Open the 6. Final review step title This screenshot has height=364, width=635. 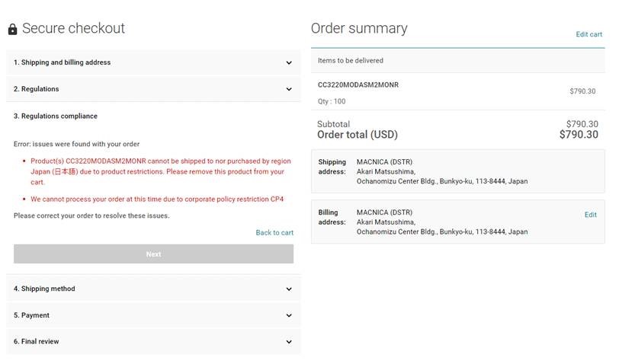coord(36,342)
